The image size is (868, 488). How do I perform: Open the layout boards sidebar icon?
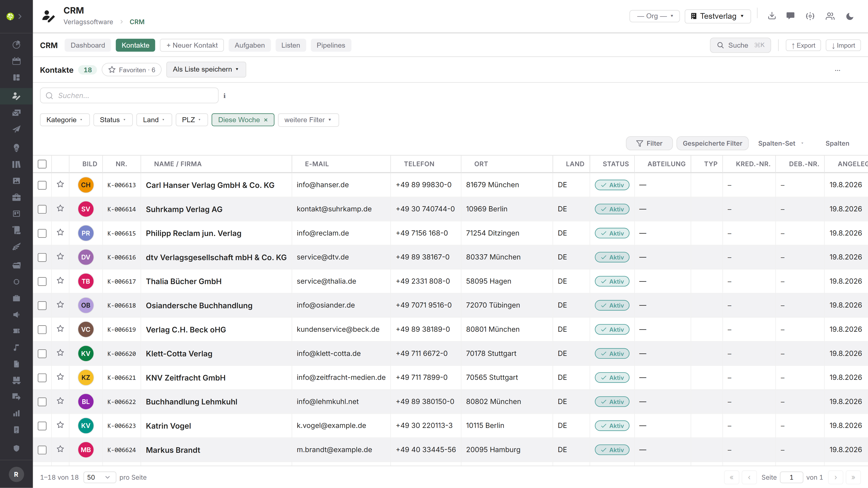[x=16, y=77]
